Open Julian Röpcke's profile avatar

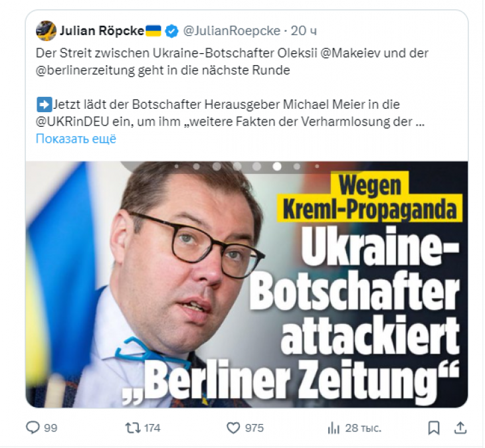46,31
